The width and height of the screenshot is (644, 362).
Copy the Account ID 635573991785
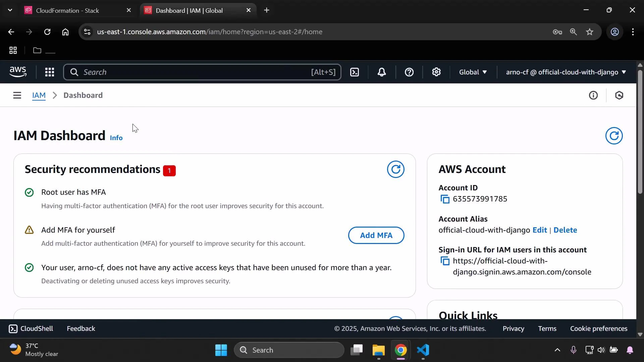click(x=445, y=199)
